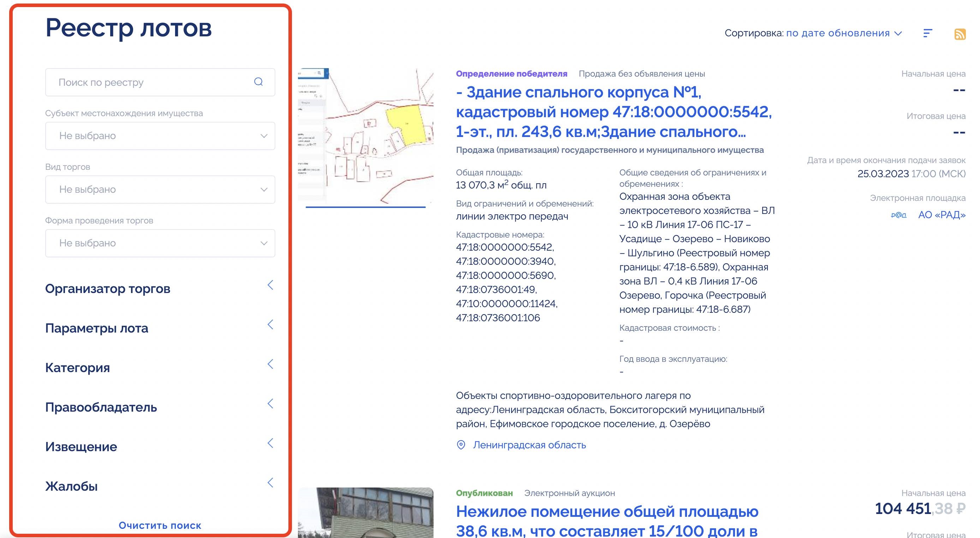This screenshot has width=980, height=538.
Task: Open Форма проведения торгов dropdown
Action: (160, 243)
